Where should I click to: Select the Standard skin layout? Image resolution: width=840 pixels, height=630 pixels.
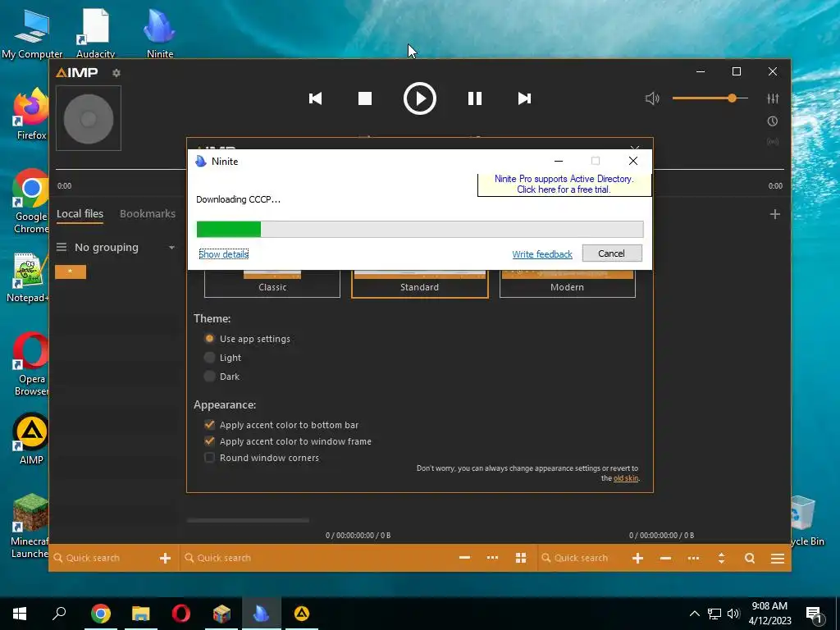419,284
